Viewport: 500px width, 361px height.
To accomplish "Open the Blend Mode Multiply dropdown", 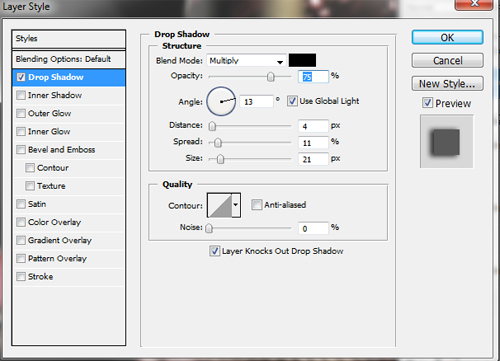I will [246, 61].
